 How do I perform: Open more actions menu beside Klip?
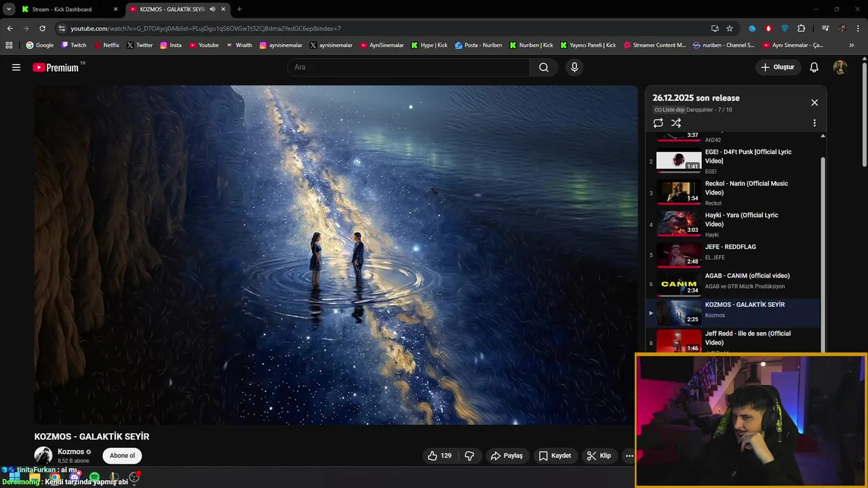pyautogui.click(x=629, y=455)
